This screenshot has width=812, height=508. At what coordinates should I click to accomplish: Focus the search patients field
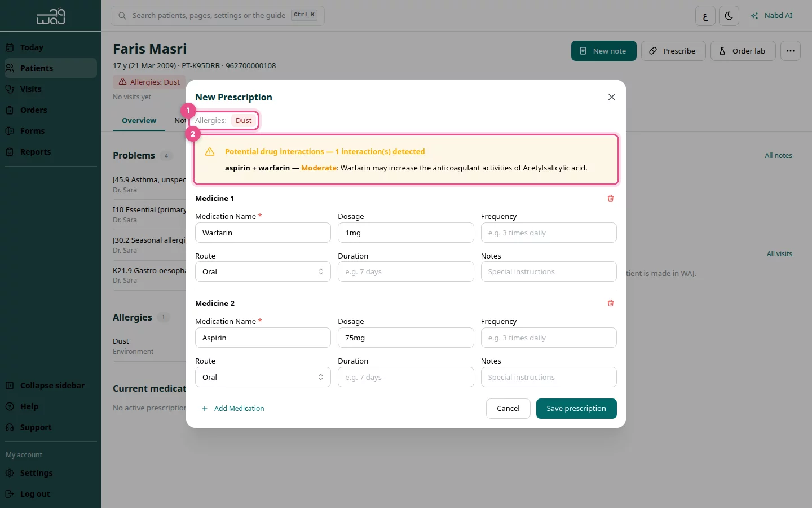click(218, 16)
